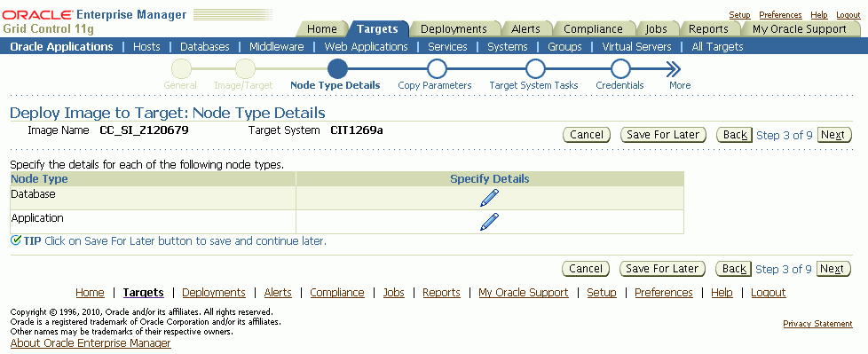Click the bottom Cancel button
This screenshot has width=868, height=354.
pos(586,269)
